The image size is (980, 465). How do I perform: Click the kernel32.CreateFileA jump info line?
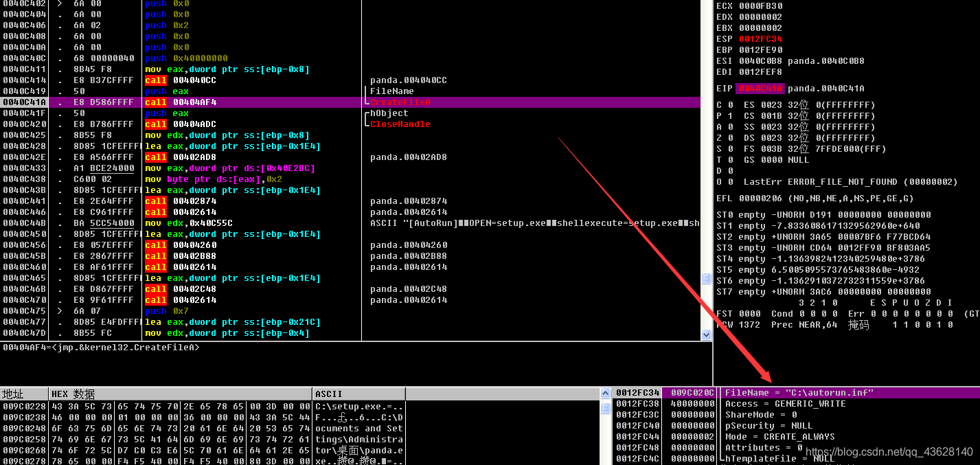tap(101, 348)
